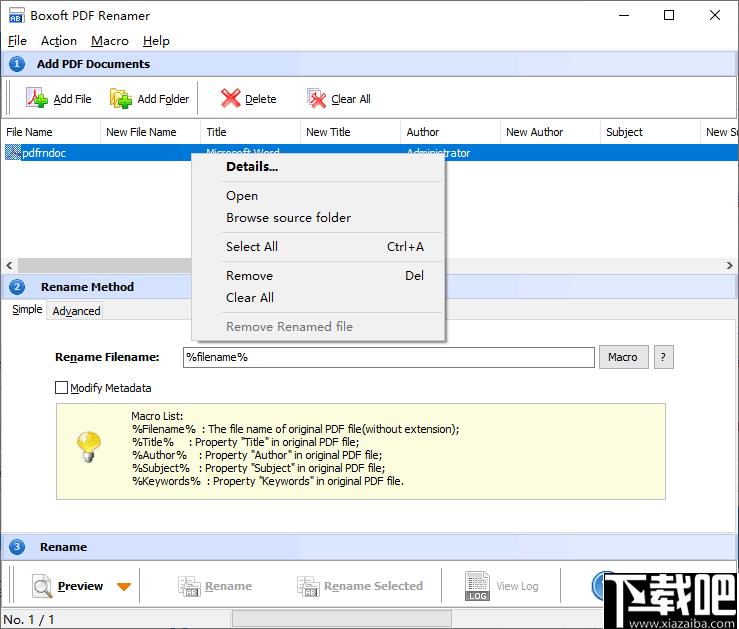Click the Clear All icon
The height and width of the screenshot is (629, 739).
[x=316, y=98]
